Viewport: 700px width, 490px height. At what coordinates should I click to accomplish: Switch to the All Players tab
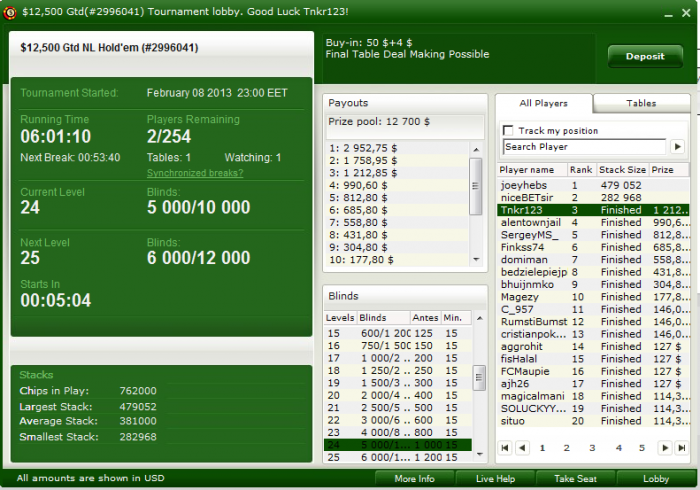click(543, 103)
